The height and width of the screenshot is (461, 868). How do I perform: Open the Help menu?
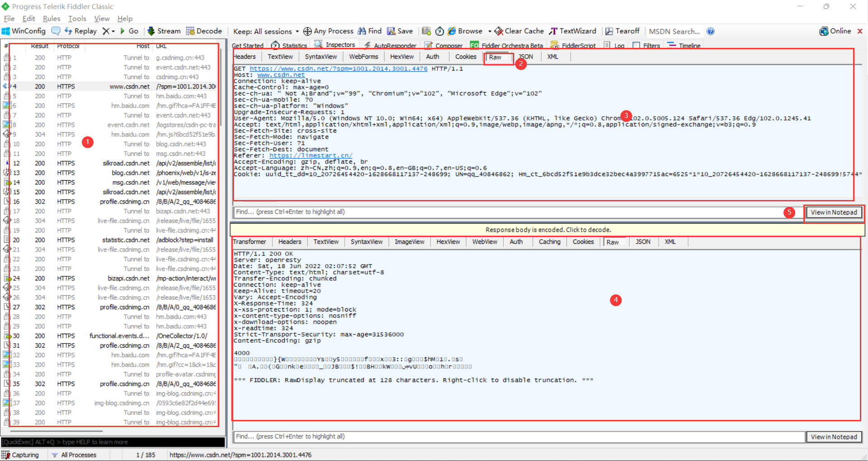pos(125,19)
